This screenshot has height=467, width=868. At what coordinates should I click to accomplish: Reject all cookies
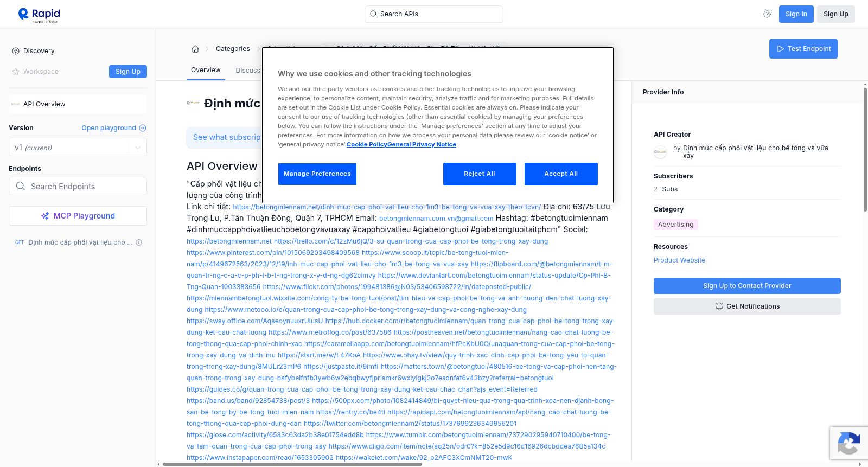pyautogui.click(x=480, y=174)
